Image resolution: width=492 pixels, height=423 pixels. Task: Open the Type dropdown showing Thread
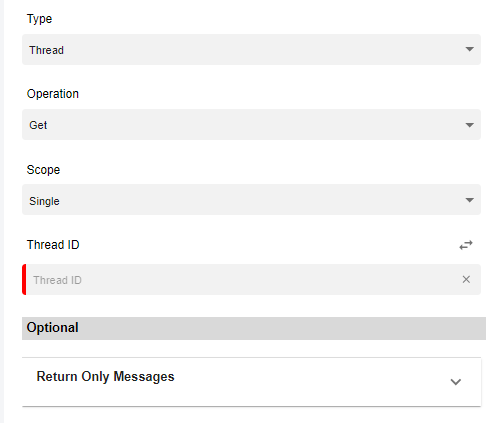click(251, 49)
